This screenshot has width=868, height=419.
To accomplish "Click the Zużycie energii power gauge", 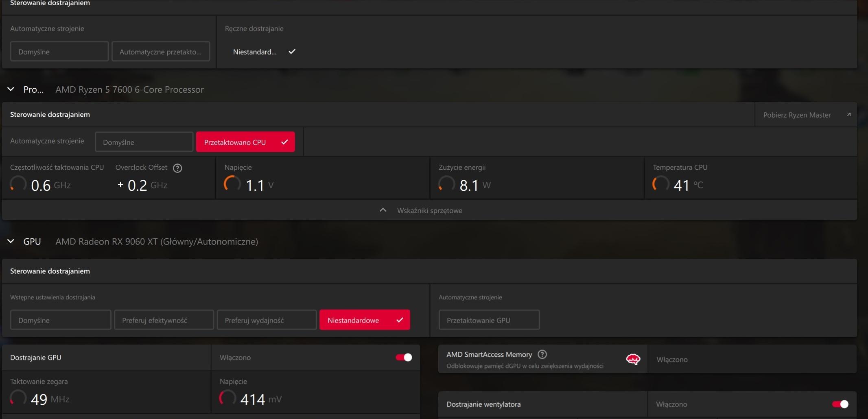I will tap(447, 184).
